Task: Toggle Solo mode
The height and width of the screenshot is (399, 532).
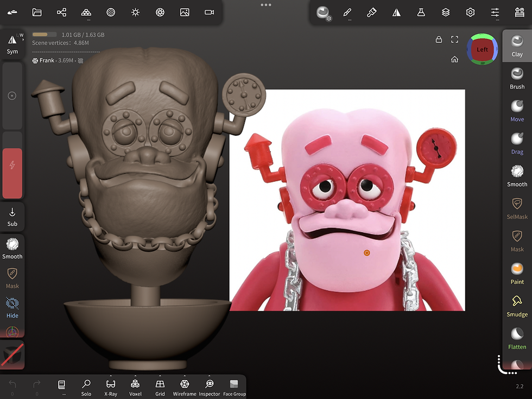Action: tap(86, 388)
